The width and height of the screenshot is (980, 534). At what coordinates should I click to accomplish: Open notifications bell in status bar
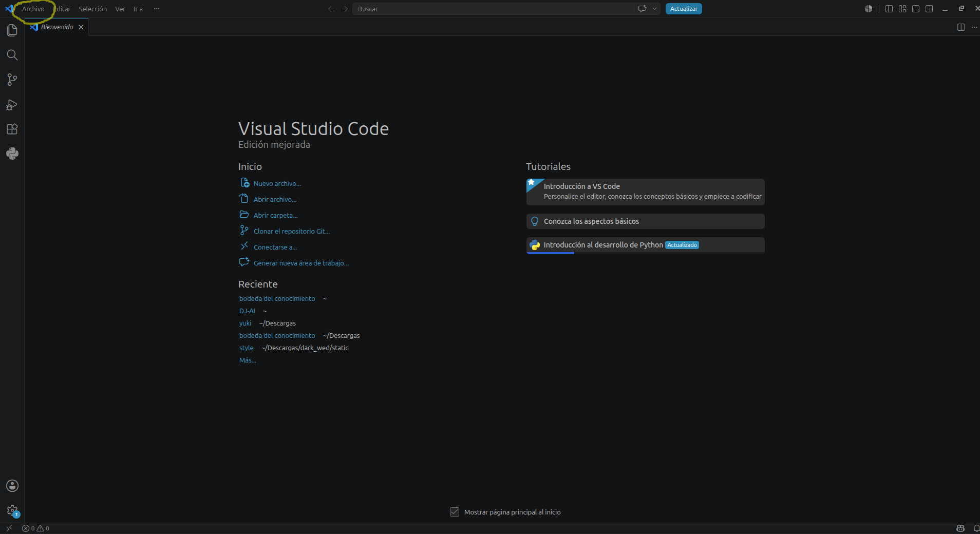click(x=976, y=528)
